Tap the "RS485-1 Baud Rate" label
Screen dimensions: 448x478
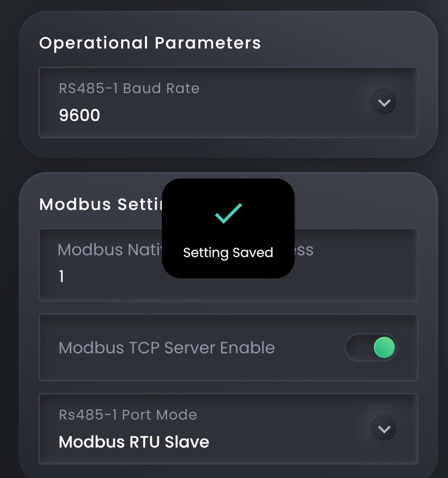[129, 88]
